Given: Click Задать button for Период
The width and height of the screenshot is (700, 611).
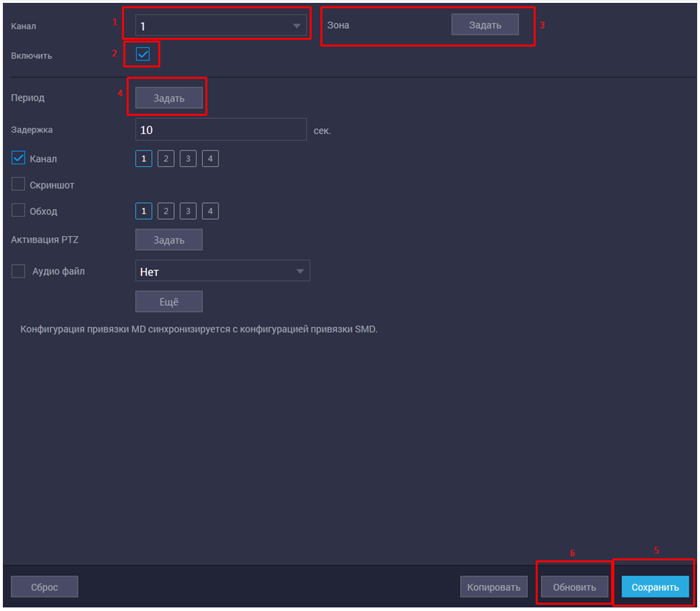Looking at the screenshot, I should pos(169,98).
